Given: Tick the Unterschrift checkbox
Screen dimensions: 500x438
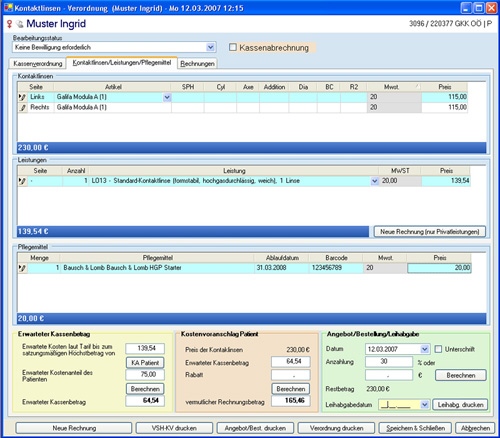Looking at the screenshot, I should tap(438, 349).
